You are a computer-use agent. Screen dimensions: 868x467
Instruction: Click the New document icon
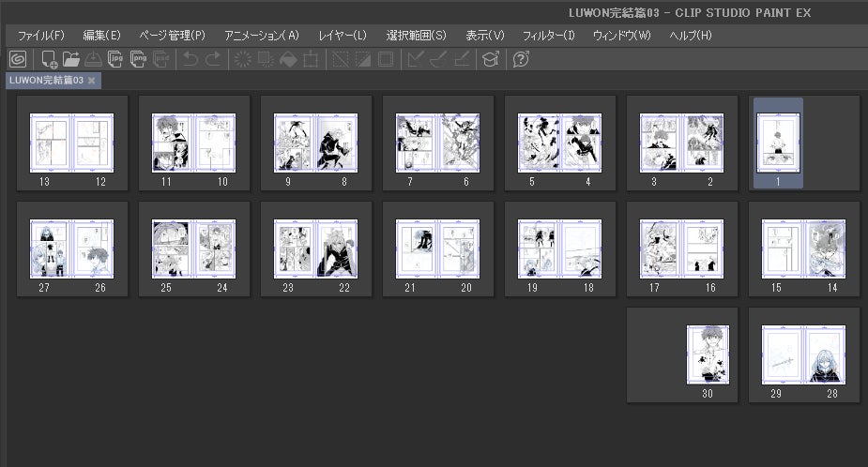coord(50,59)
